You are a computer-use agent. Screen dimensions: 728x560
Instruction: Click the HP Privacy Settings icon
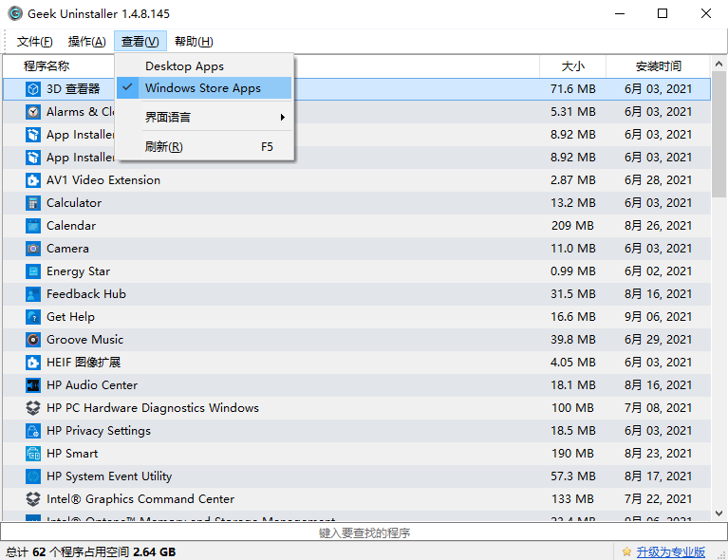tap(33, 431)
